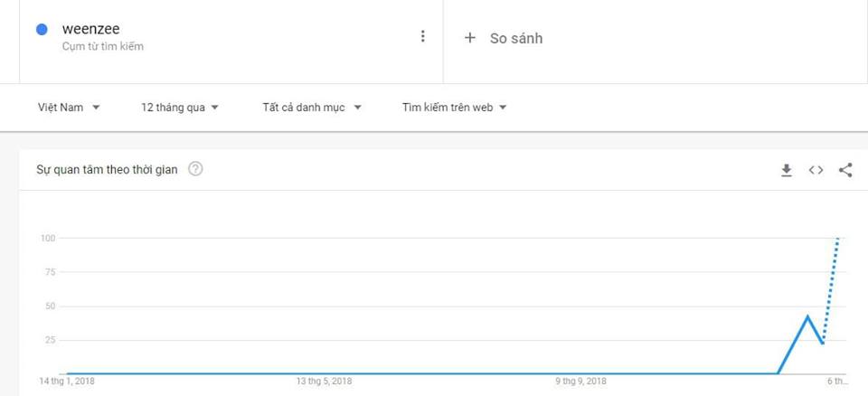Screen dimensions: 868x396
Task: Open the three-dot menu for weenzee
Action: point(422,36)
